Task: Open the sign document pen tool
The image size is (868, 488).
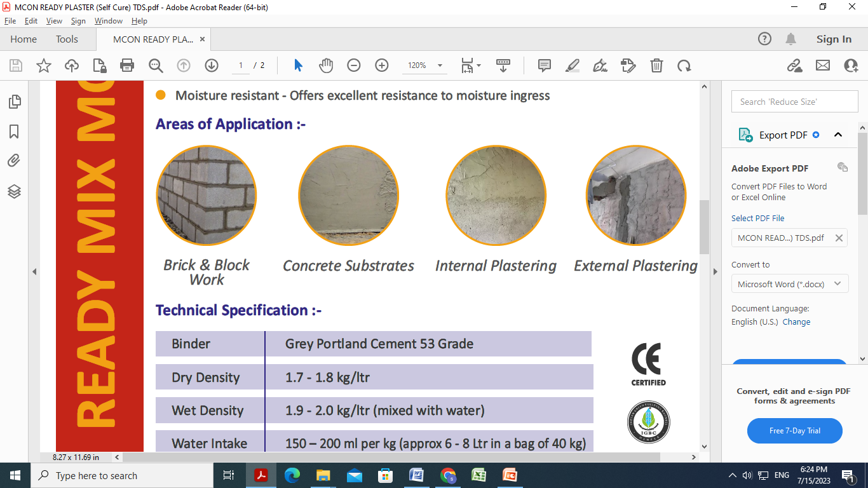Action: coord(600,65)
